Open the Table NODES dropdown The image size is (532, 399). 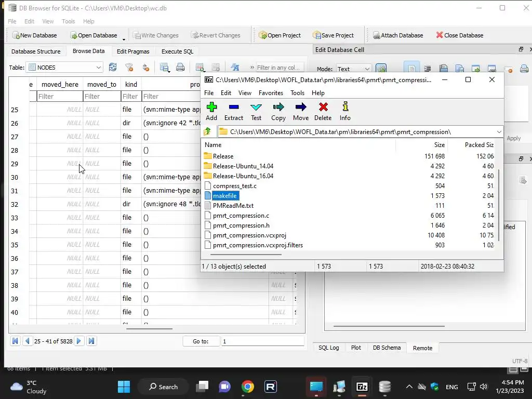point(64,67)
